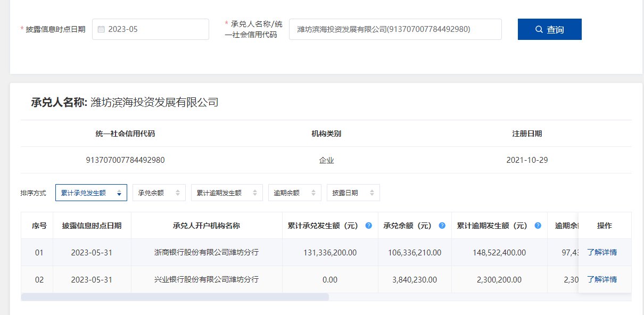Sort by 累计承兑发生额
Viewport: 644px width, 315px height.
pyautogui.click(x=91, y=193)
